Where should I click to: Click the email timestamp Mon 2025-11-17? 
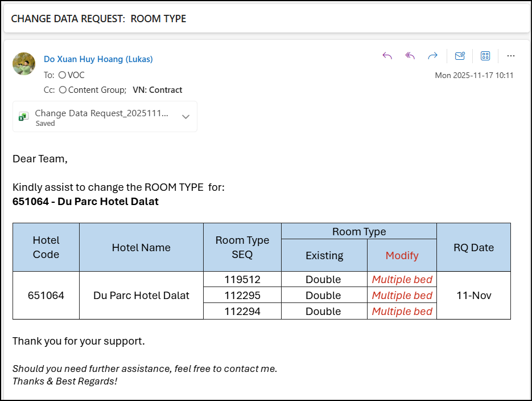point(474,75)
